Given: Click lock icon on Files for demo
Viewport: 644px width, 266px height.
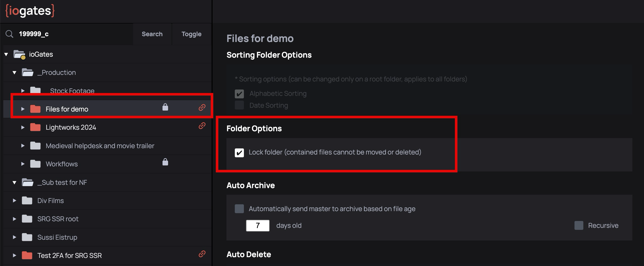Looking at the screenshot, I should pos(165,107).
